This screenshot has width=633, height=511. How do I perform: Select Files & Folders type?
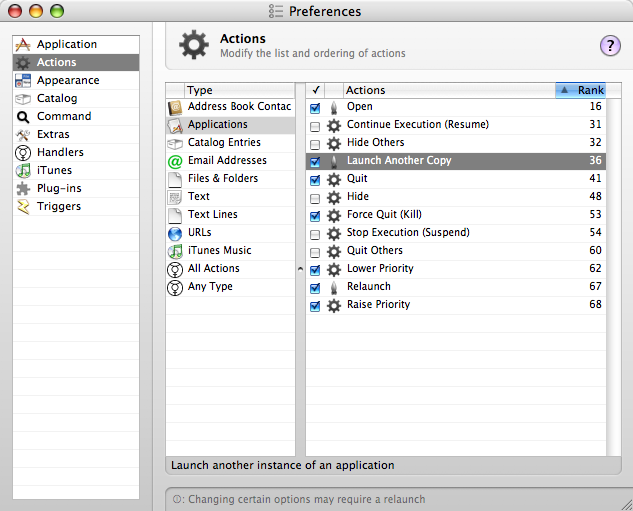pos(222,179)
